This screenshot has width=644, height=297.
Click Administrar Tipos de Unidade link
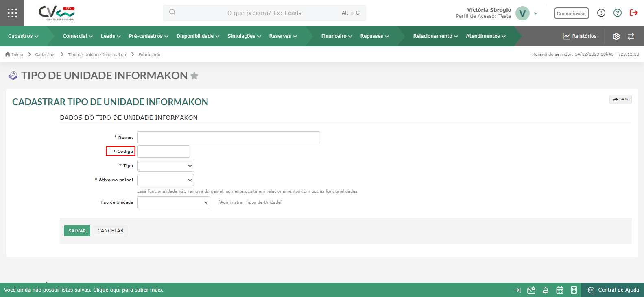(250, 202)
